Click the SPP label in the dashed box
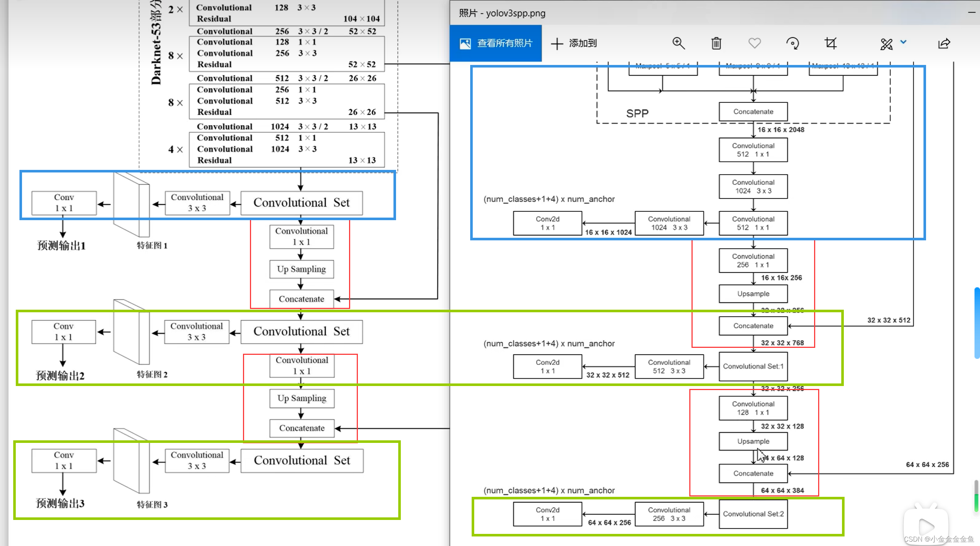This screenshot has height=546, width=980. coord(637,113)
